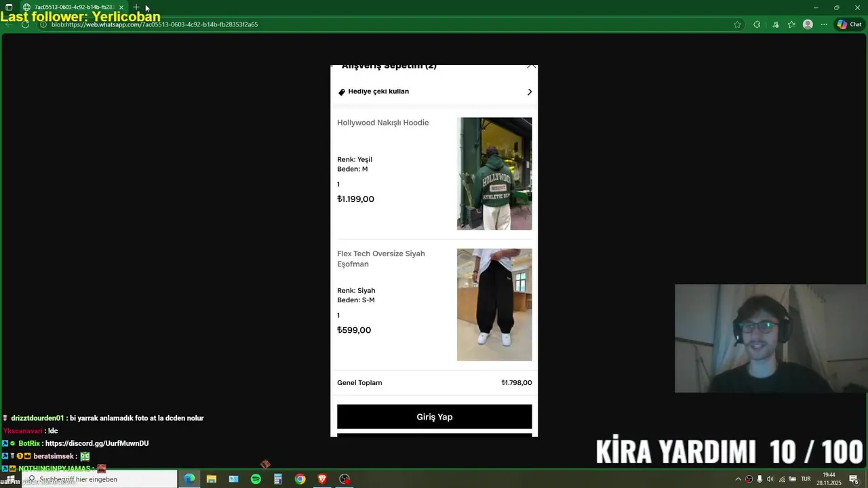
Task: Close the WhatsApp blob browser tab
Action: (x=121, y=7)
